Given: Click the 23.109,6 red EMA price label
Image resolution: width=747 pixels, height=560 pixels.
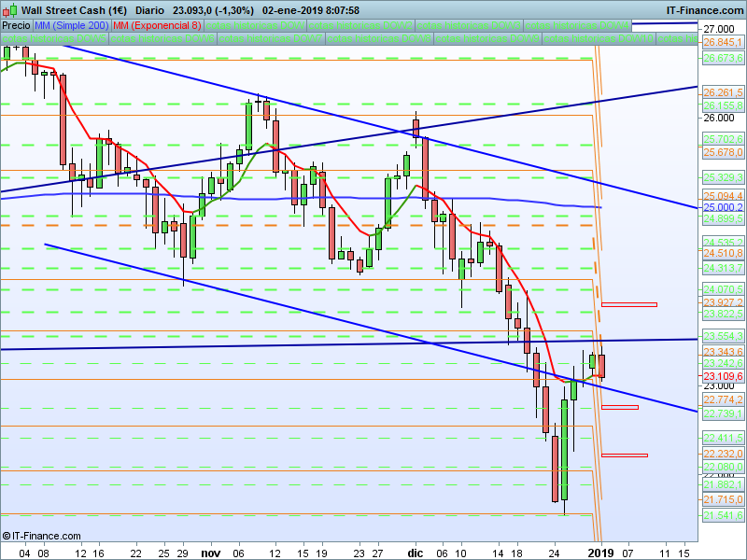Looking at the screenshot, I should tap(723, 376).
